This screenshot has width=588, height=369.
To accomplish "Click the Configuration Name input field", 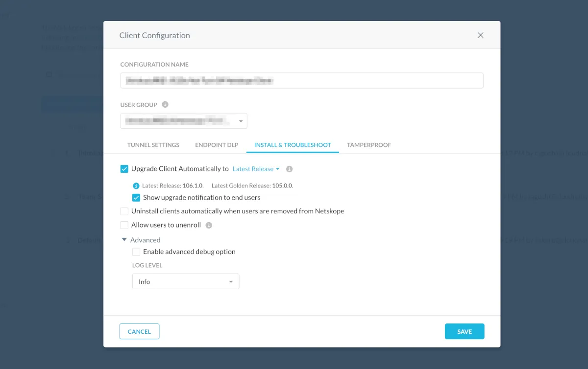I will point(302,81).
